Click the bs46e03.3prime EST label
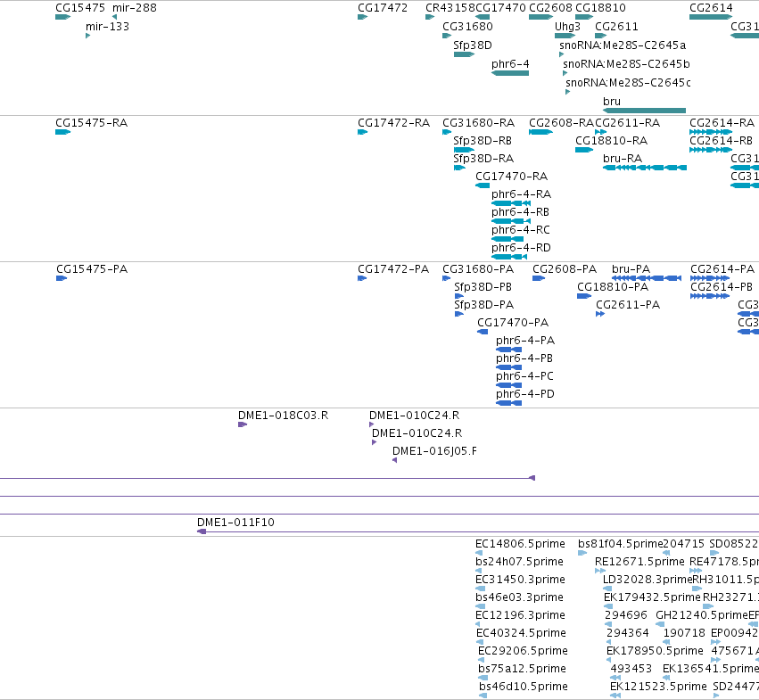The image size is (759, 700). 519,597
